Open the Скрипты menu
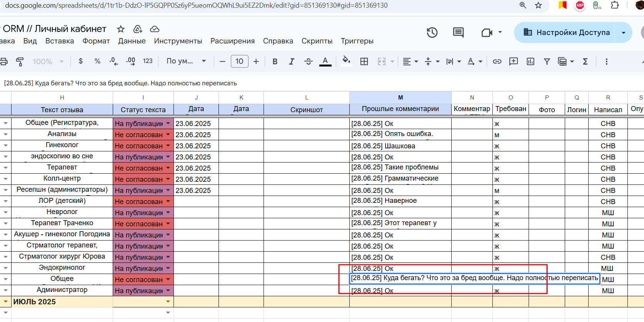The image size is (644, 322). click(317, 41)
